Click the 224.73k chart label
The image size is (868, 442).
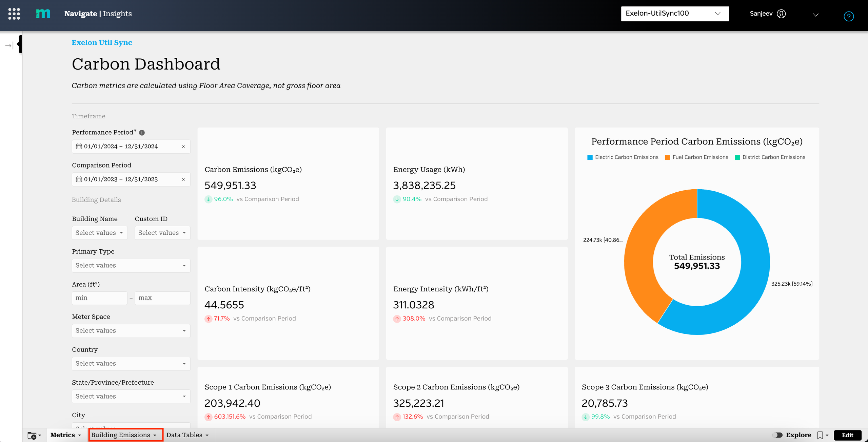[x=603, y=240]
